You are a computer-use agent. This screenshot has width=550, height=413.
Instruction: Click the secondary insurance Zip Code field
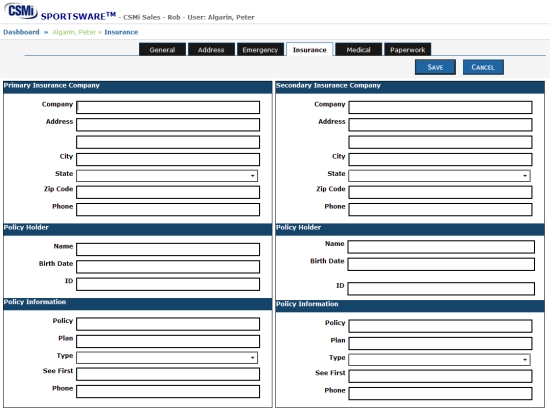(440, 192)
